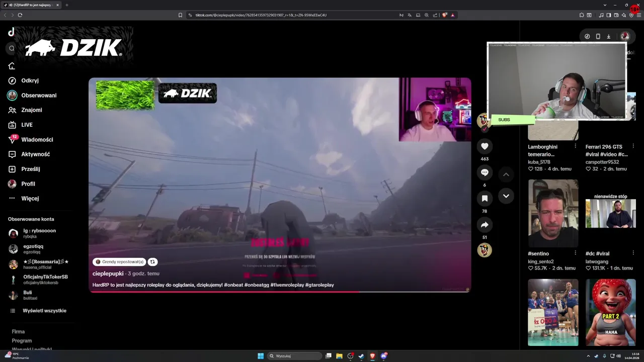Open the phone app icon top right
This screenshot has height=362, width=644.
coord(598,36)
